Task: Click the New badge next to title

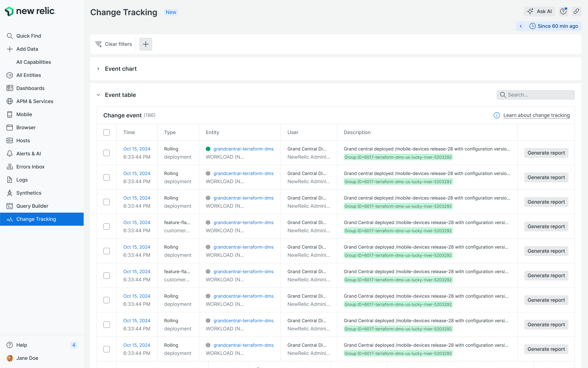Action: (171, 12)
